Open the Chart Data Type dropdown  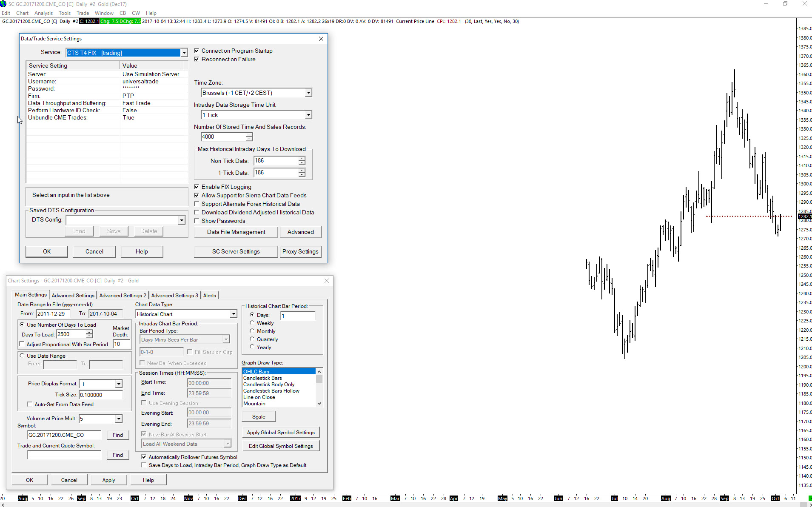[234, 314]
